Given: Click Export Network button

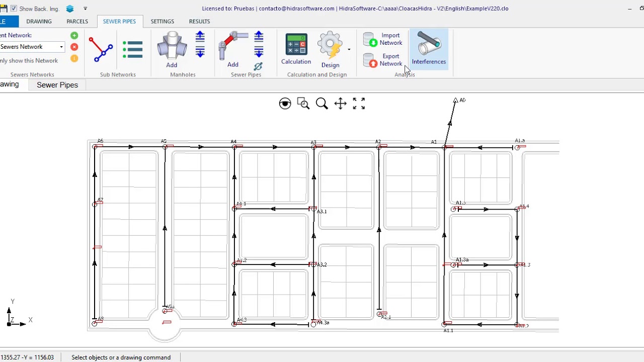Looking at the screenshot, I should pyautogui.click(x=383, y=60).
